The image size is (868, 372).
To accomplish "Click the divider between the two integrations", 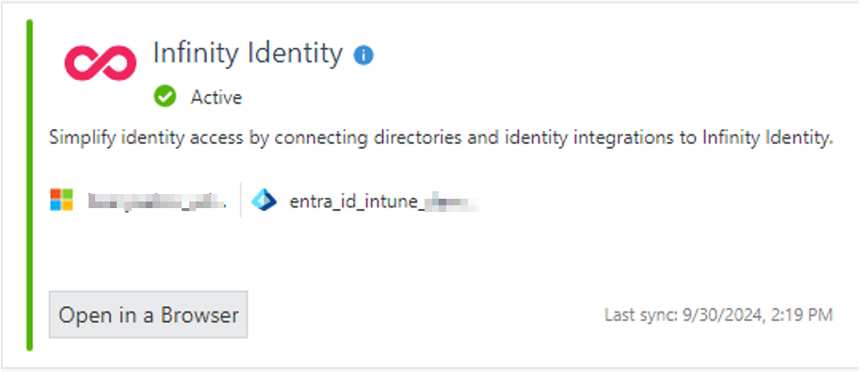I will tap(241, 200).
